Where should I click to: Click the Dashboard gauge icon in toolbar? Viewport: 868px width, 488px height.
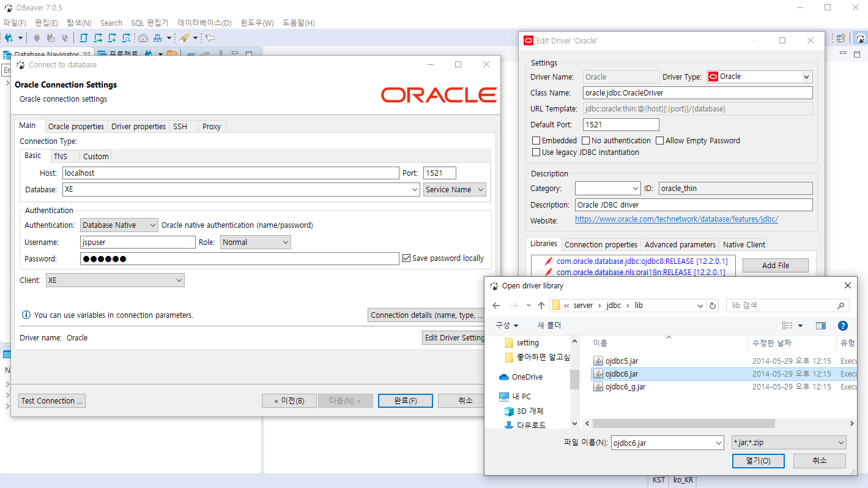(x=143, y=38)
